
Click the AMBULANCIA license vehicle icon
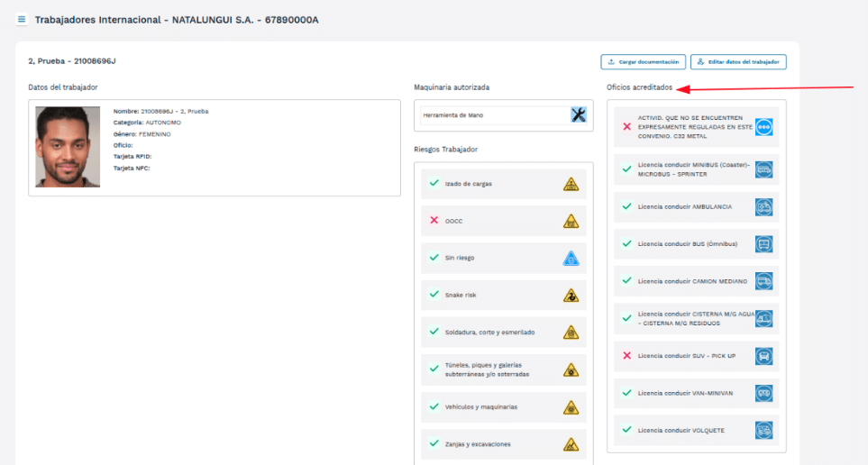(763, 206)
